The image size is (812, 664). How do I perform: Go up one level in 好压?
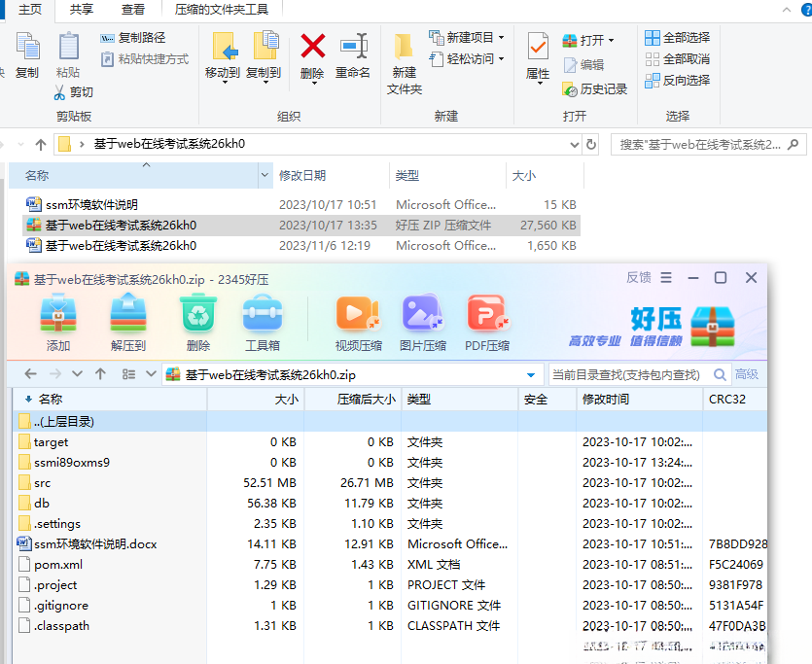[x=100, y=373]
